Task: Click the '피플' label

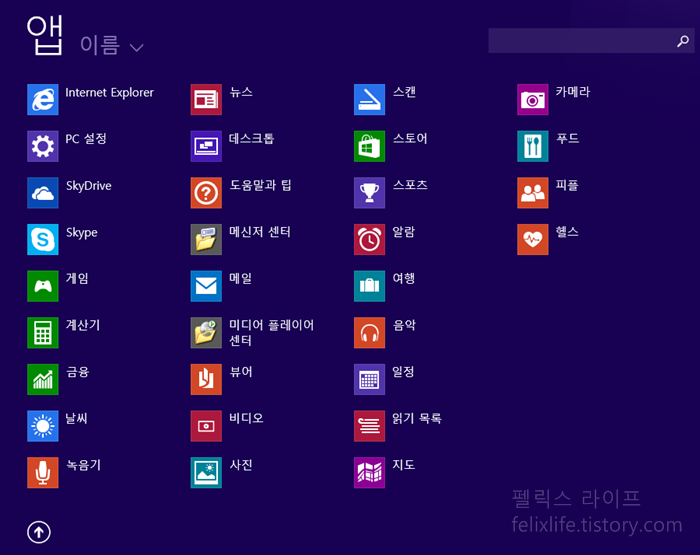Action: click(567, 185)
